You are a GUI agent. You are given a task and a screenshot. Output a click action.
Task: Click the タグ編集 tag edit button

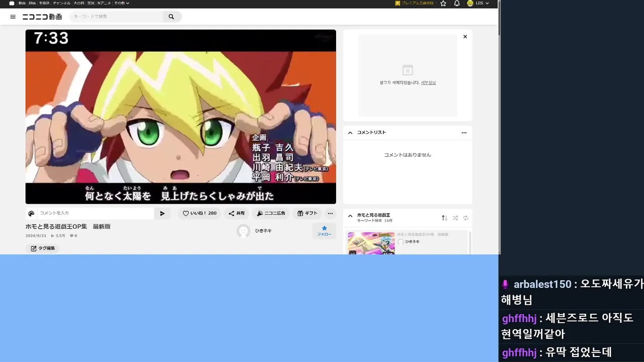(42, 248)
